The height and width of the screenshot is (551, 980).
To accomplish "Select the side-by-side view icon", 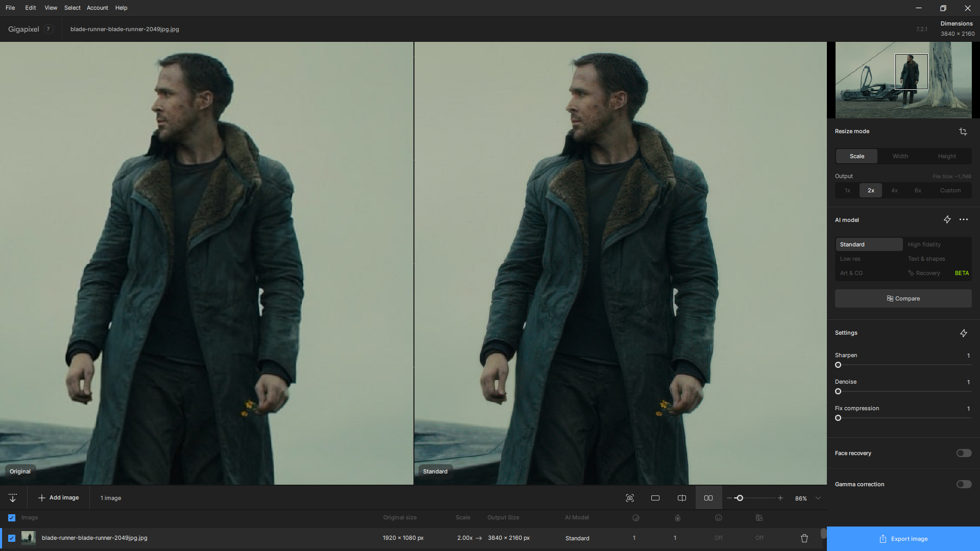I will tap(708, 498).
